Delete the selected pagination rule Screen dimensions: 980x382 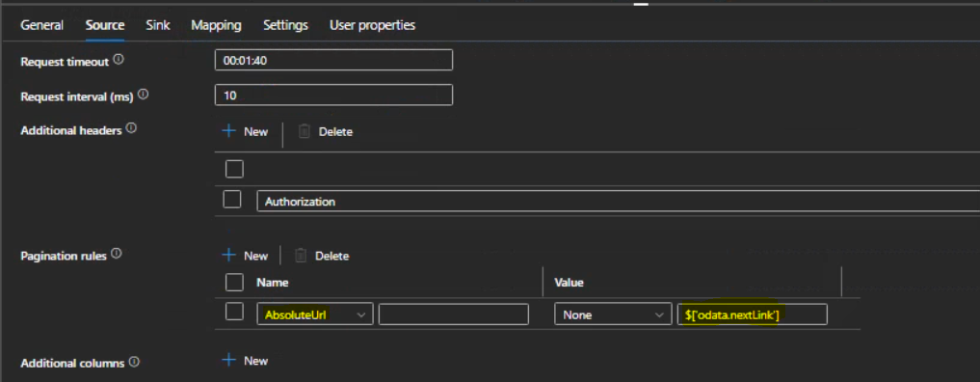tap(321, 256)
